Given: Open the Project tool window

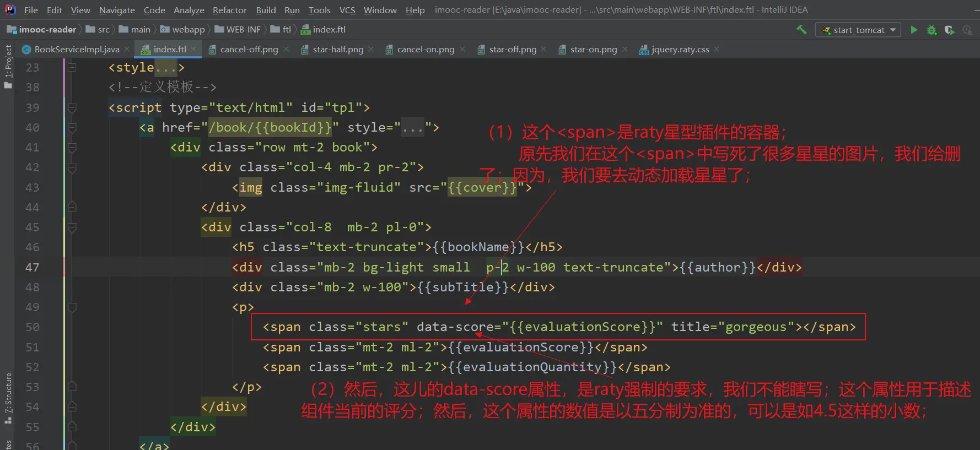Looking at the screenshot, I should pyautogui.click(x=8, y=66).
